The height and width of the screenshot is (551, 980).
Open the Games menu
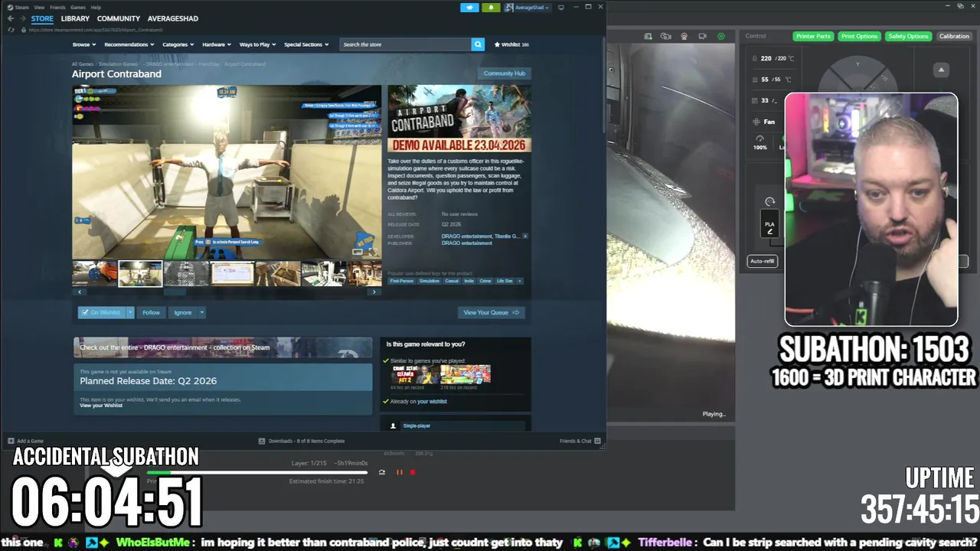(x=78, y=7)
